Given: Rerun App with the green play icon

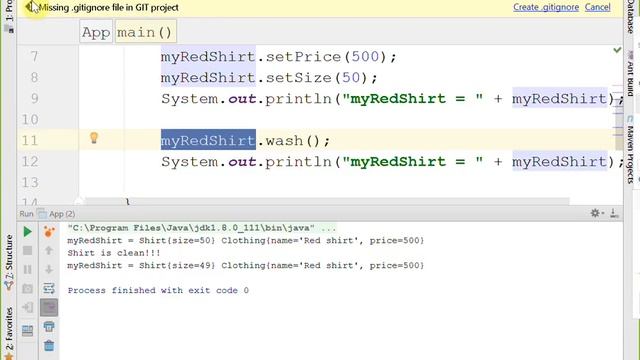Looking at the screenshot, I should [27, 232].
